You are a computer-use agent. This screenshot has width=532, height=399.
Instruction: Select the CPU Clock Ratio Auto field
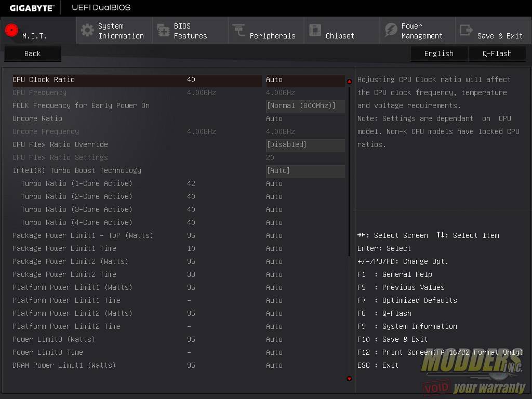click(x=304, y=80)
